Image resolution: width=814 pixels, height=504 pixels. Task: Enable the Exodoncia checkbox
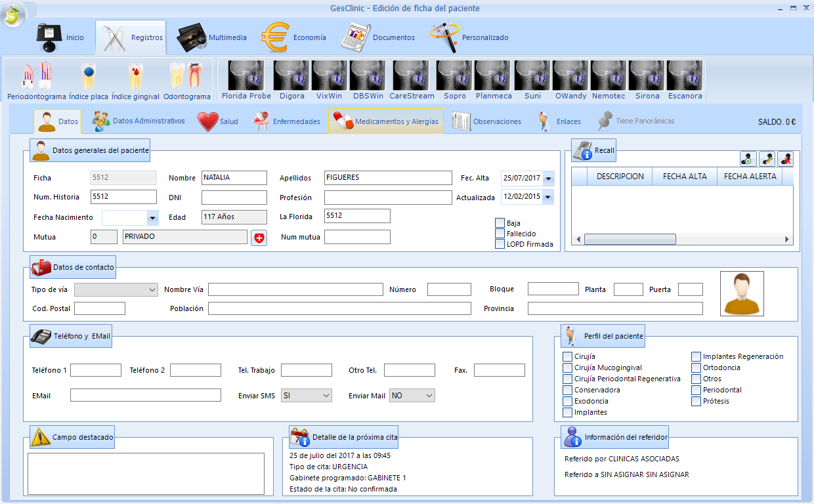[x=568, y=401]
